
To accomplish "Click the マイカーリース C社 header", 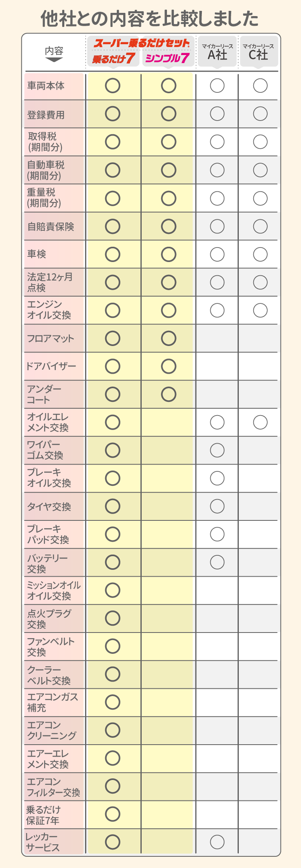I will point(258,52).
